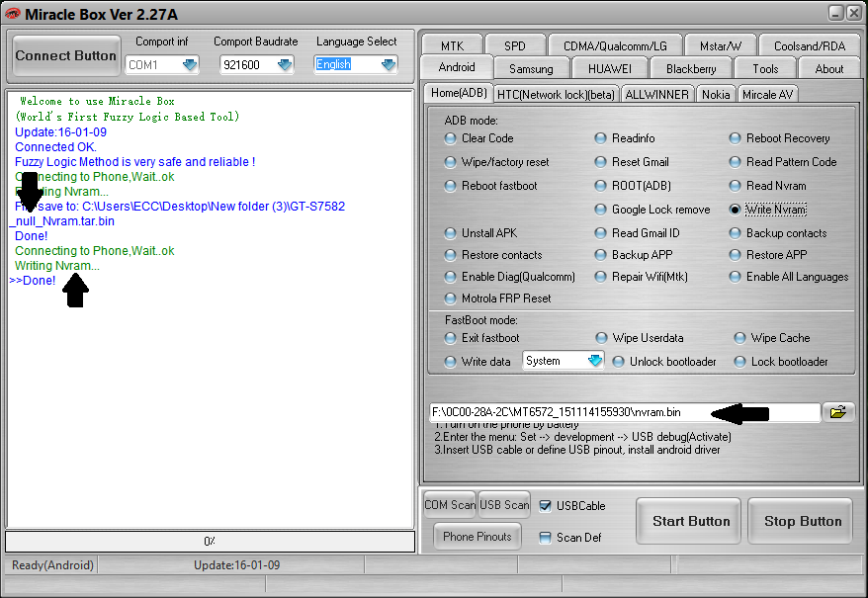868x598 pixels.
Task: Select the Android tab
Action: tap(457, 67)
